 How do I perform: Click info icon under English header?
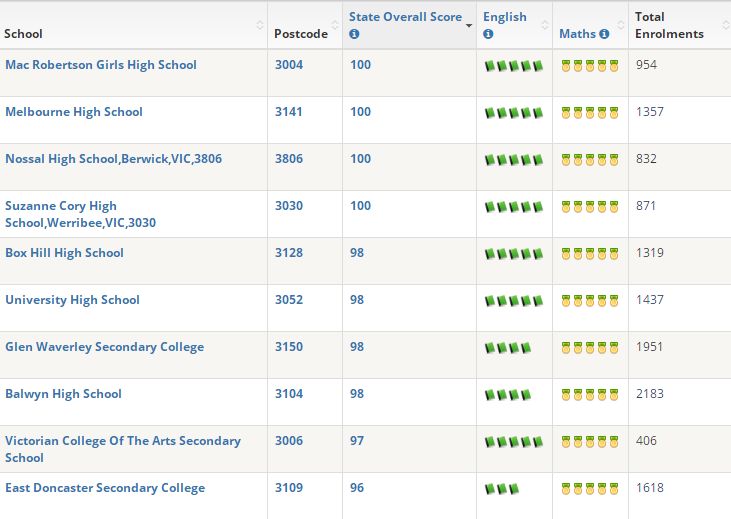point(488,34)
